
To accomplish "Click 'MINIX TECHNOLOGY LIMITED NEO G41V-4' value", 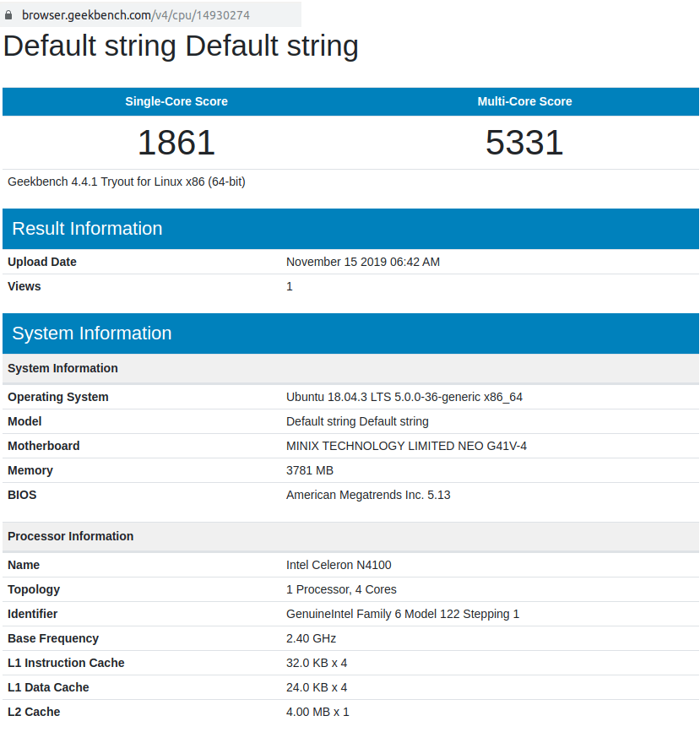I will 406,446.
